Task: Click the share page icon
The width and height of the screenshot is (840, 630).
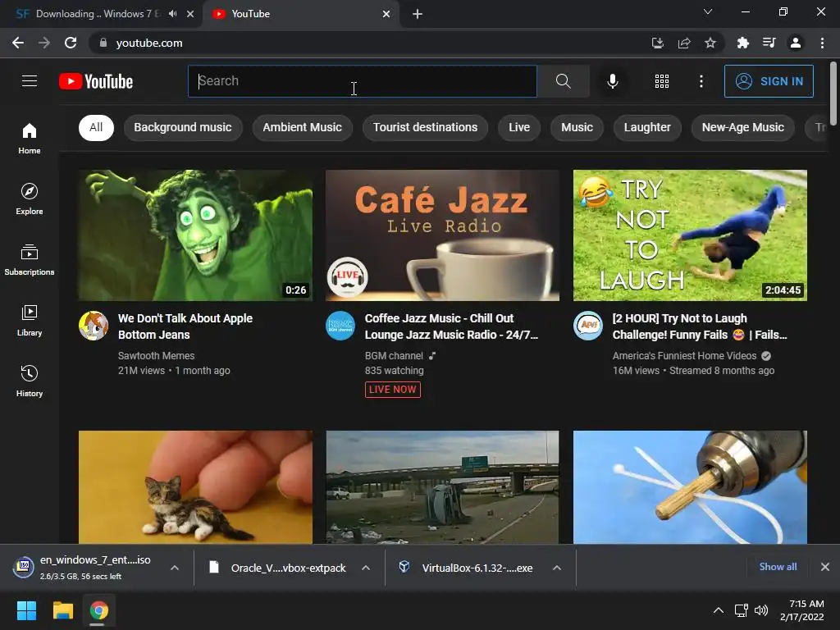Action: coord(684,43)
